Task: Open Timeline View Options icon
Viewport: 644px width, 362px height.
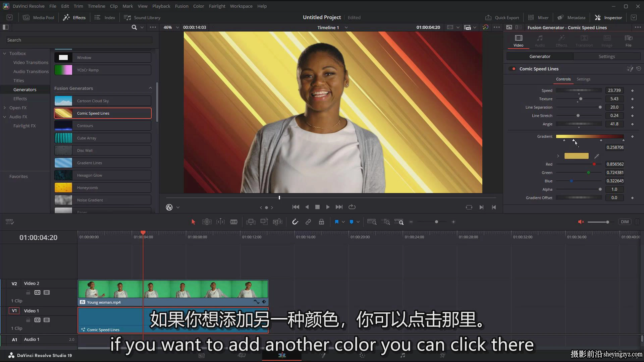Action: [x=10, y=222]
